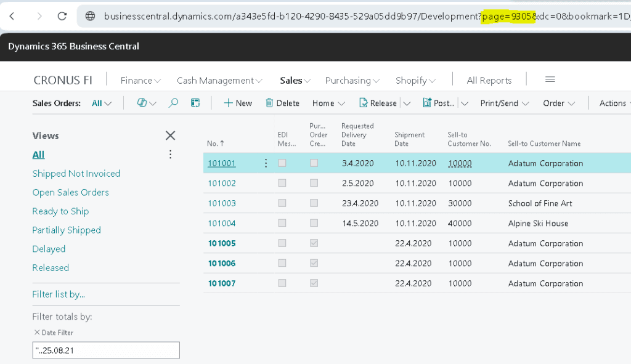Close the Views pane with X
The height and width of the screenshot is (364, 631).
171,135
